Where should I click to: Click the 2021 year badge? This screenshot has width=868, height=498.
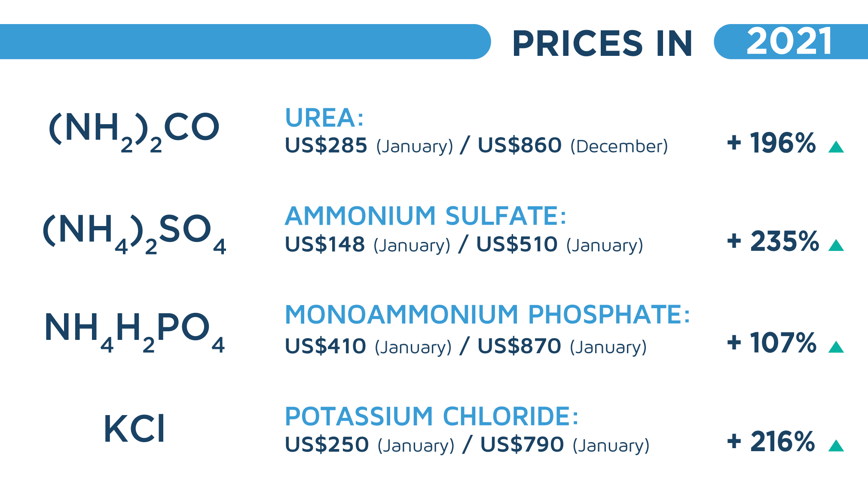(791, 42)
